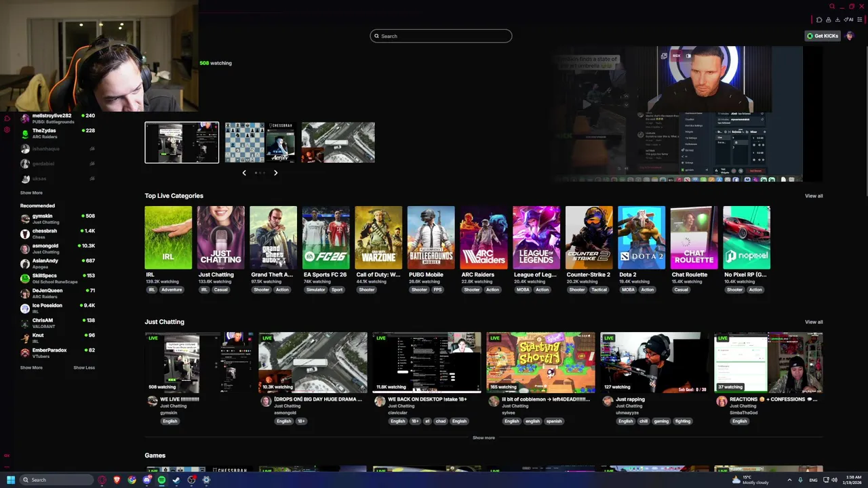The height and width of the screenshot is (488, 868).
Task: Open mellstroylive282 channel in sidebar
Action: tap(58, 119)
